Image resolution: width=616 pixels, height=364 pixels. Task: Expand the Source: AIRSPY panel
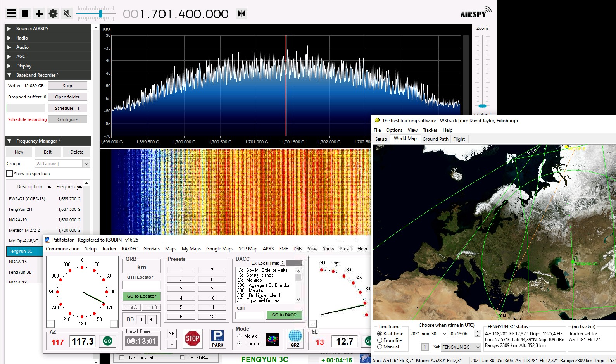coord(48,29)
